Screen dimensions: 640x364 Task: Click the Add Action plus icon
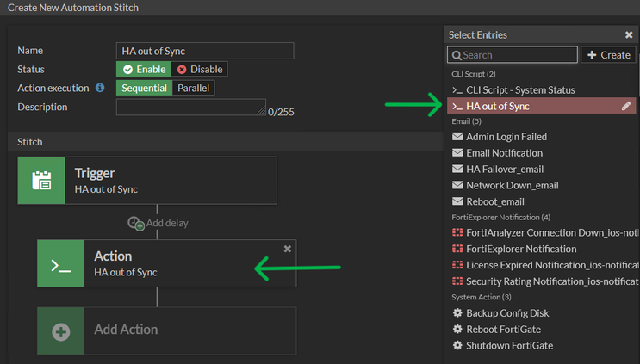[x=60, y=330]
